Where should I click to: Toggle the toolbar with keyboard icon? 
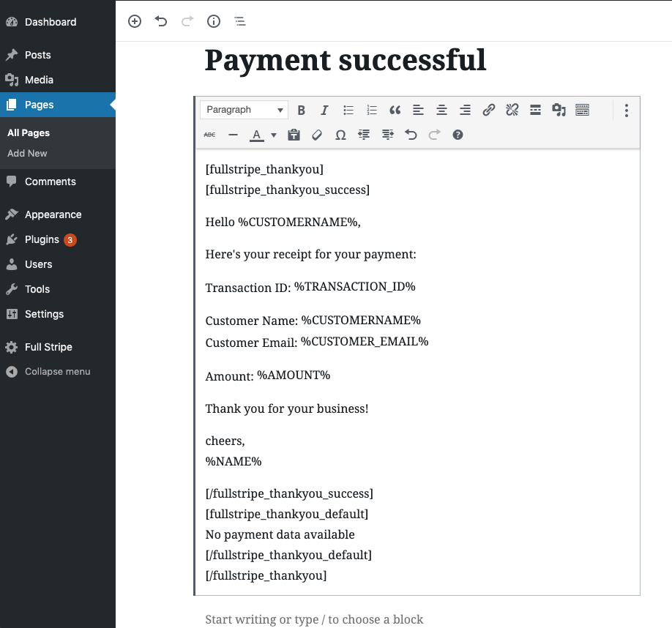[x=583, y=111]
